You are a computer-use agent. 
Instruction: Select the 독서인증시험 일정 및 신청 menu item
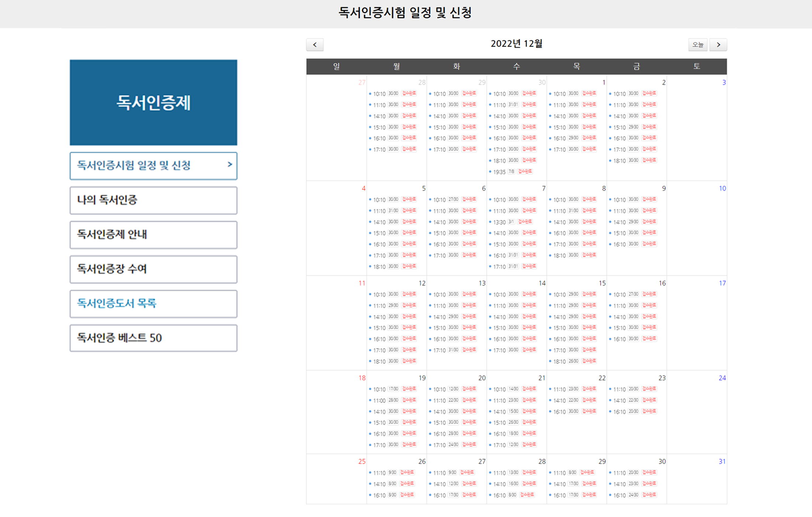pos(154,166)
